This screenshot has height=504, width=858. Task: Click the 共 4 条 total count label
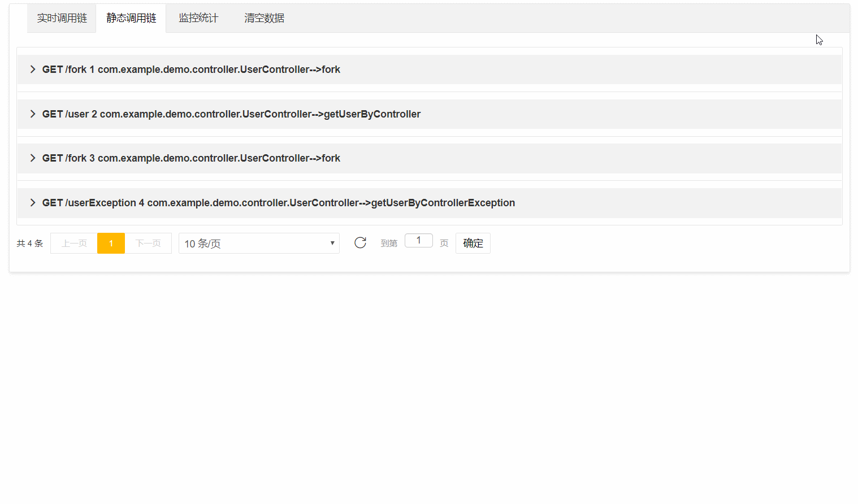tap(29, 243)
